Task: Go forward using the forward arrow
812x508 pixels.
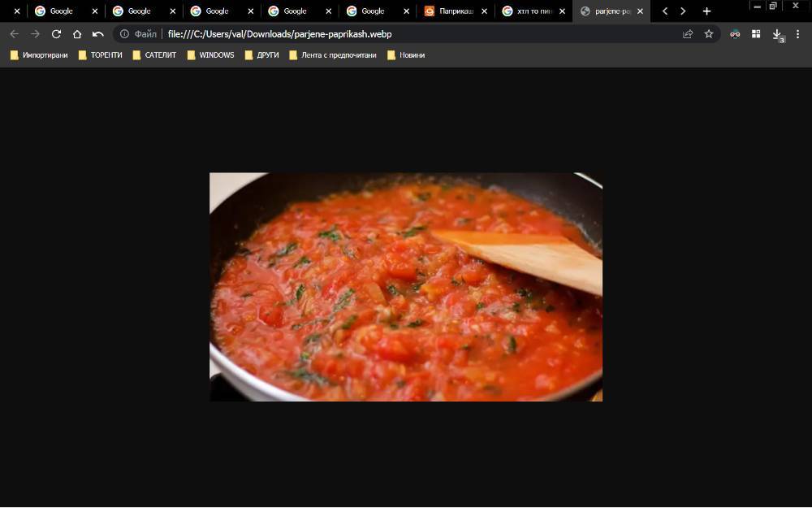Action: 35,34
